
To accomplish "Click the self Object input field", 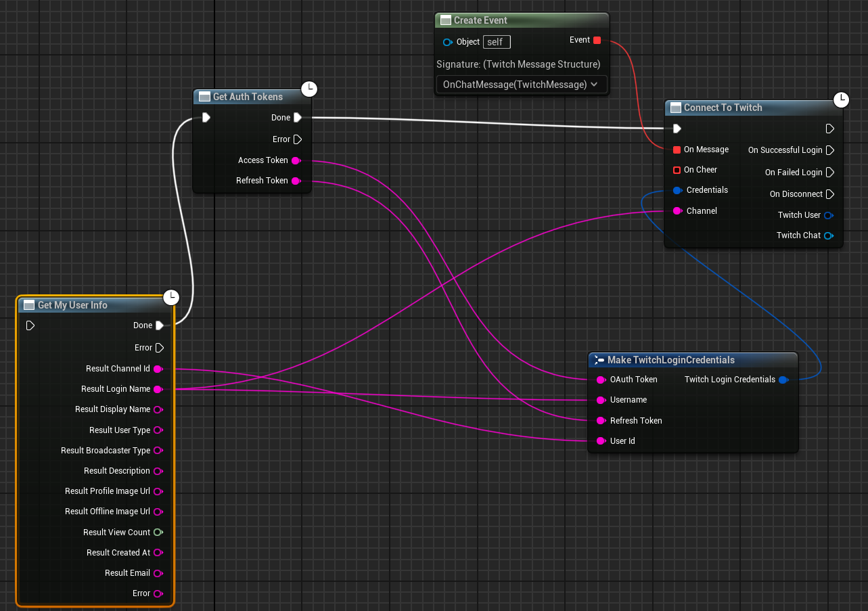I will [x=497, y=41].
